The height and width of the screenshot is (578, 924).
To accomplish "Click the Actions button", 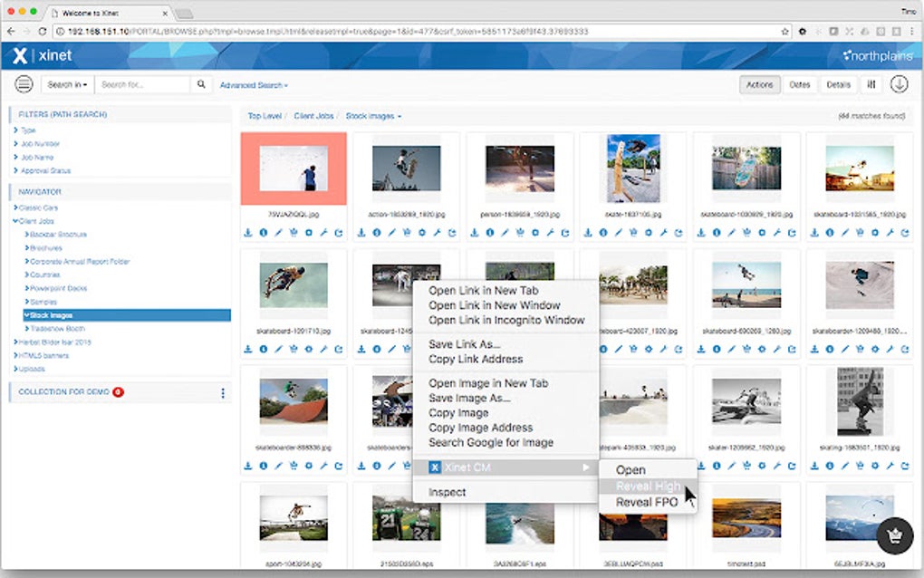I will [x=760, y=85].
